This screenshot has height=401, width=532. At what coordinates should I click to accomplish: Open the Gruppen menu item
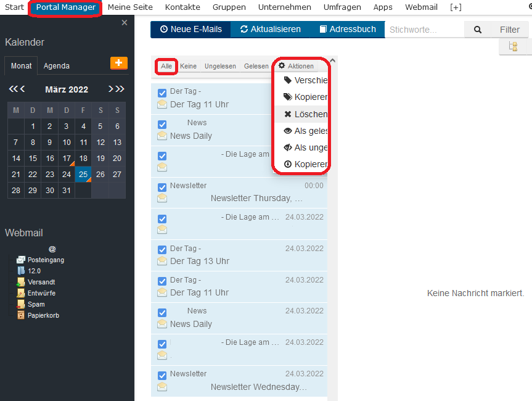(x=229, y=7)
